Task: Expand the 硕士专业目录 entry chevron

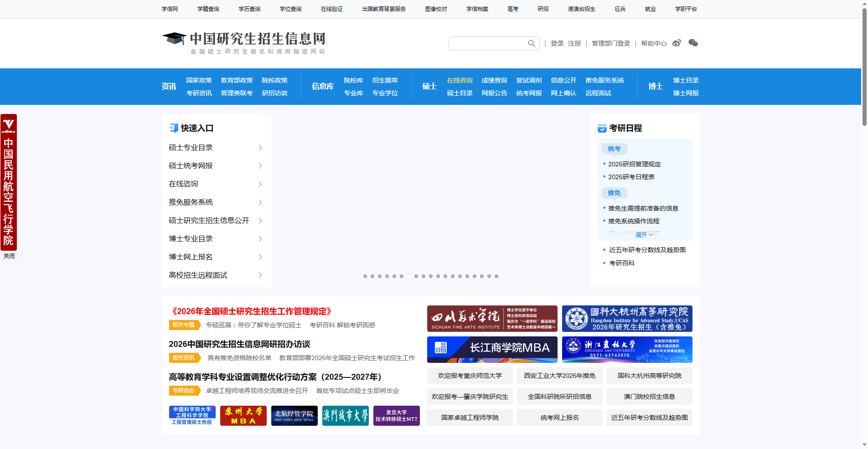Action: point(260,147)
